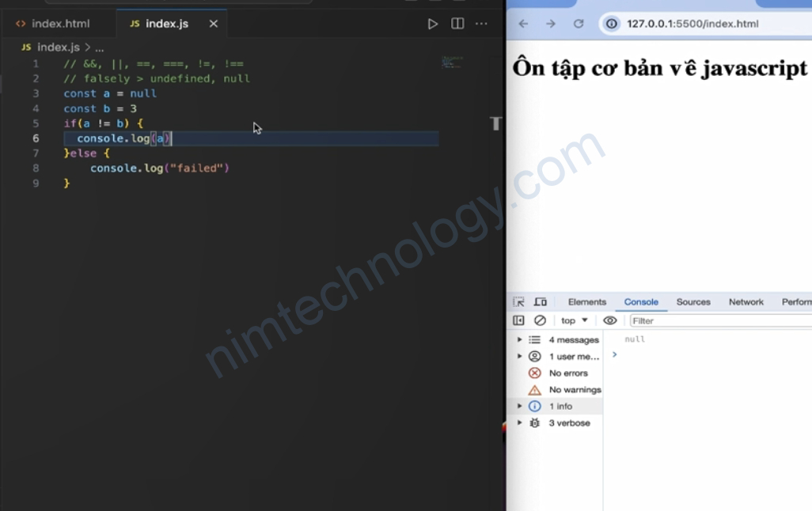Screen dimensions: 812x511
Task: Click the browser back arrow
Action: pyautogui.click(x=523, y=24)
